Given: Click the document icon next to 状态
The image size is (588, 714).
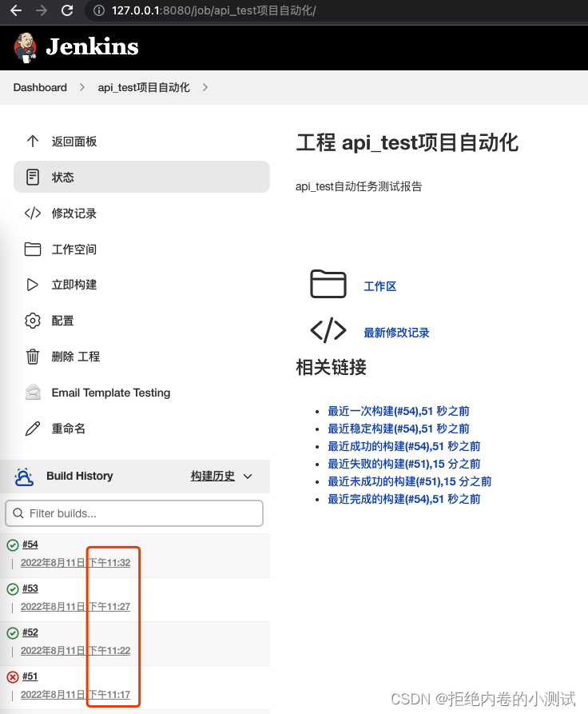Looking at the screenshot, I should tap(32, 178).
